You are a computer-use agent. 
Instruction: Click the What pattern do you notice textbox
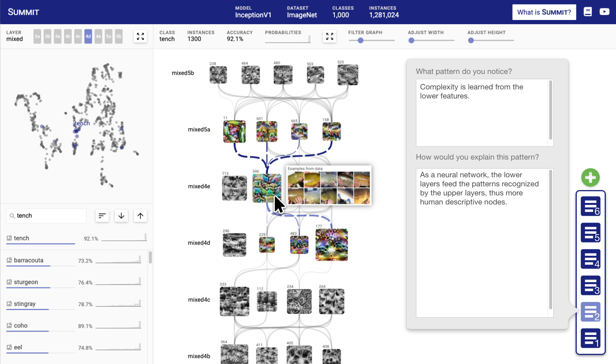click(485, 113)
